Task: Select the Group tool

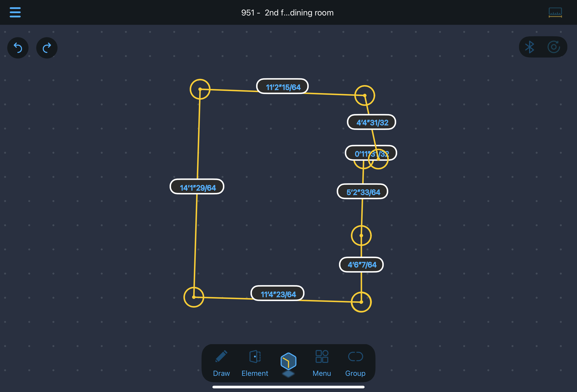Action: pos(355,363)
